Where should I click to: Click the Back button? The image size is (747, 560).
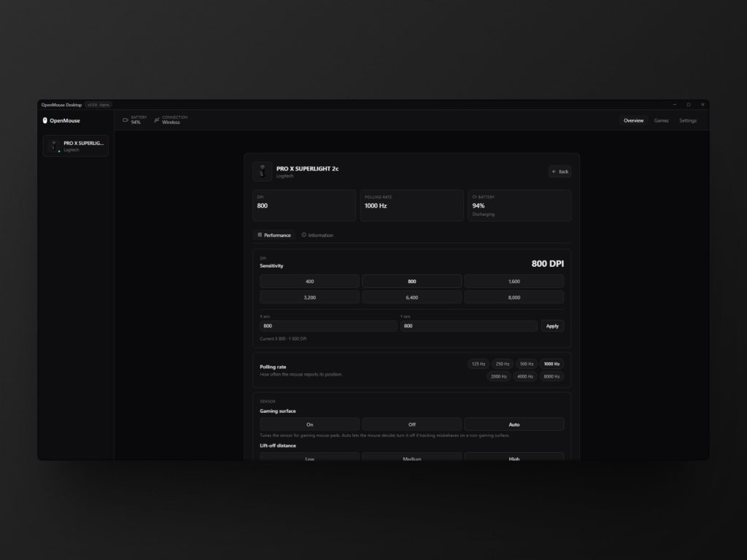pyautogui.click(x=560, y=171)
